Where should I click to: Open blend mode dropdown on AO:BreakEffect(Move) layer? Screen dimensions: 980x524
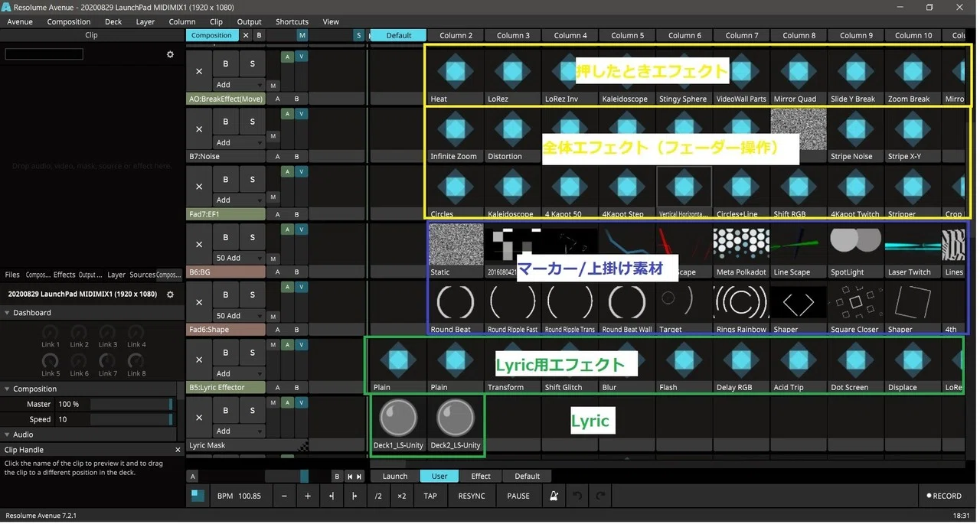coord(239,85)
